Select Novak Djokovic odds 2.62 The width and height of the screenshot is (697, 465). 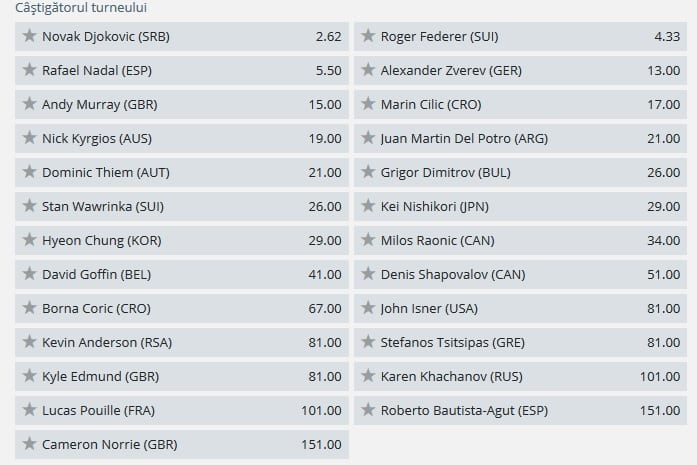pyautogui.click(x=327, y=37)
